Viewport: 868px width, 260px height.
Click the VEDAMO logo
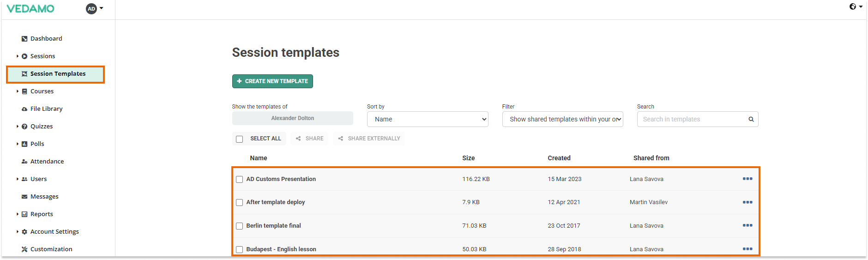[x=30, y=8]
